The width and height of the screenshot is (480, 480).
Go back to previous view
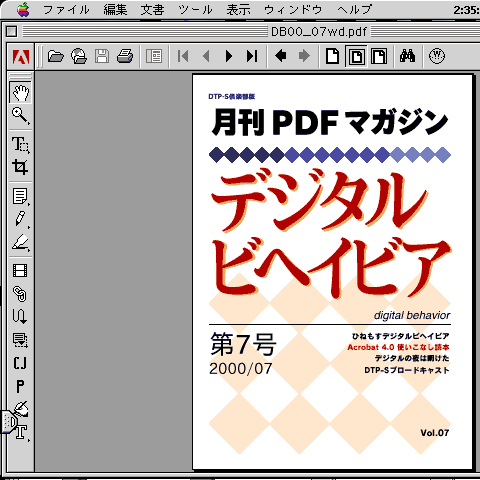click(x=281, y=56)
